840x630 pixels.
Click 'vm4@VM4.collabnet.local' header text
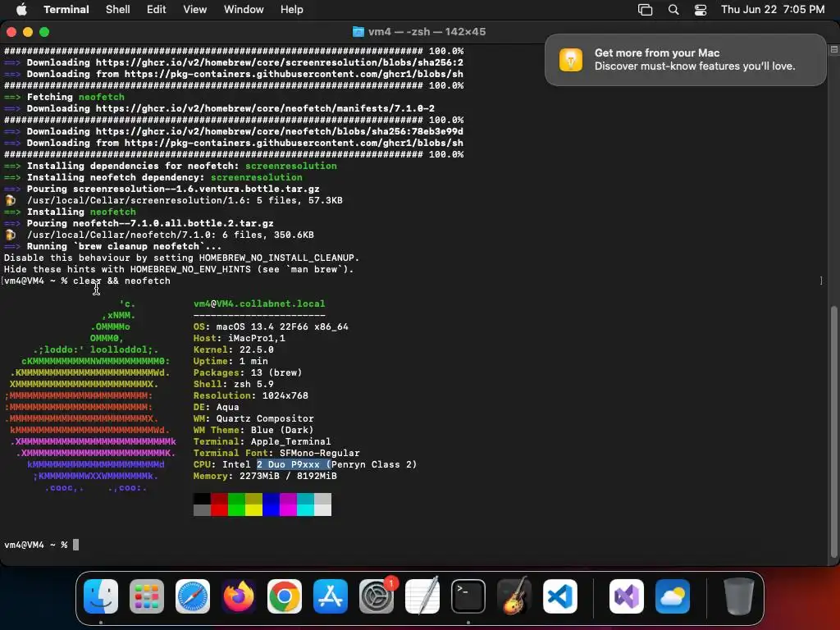(259, 304)
